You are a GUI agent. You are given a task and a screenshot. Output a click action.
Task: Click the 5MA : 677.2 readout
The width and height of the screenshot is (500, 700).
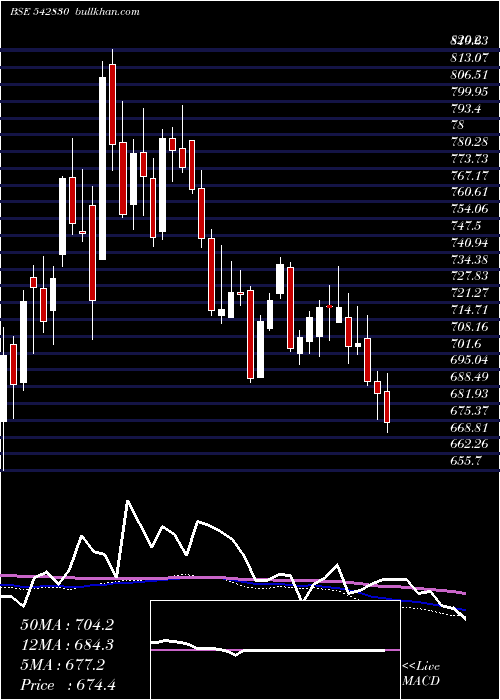click(x=62, y=665)
